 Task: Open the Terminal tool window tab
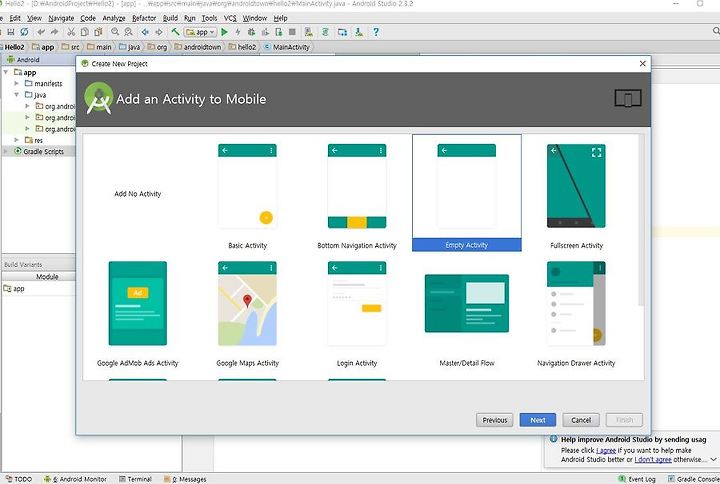tap(135, 479)
